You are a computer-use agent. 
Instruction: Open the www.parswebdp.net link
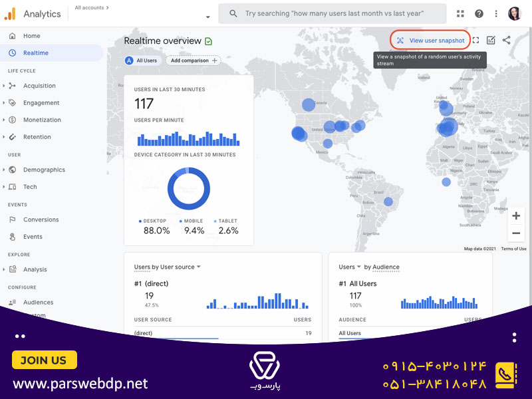(80, 384)
